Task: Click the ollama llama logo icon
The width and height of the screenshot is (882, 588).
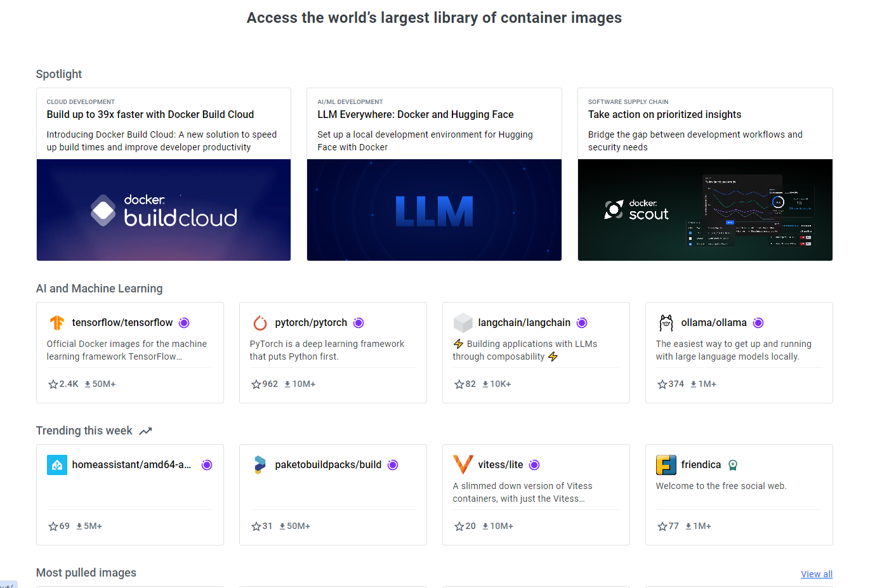Action: pos(666,323)
